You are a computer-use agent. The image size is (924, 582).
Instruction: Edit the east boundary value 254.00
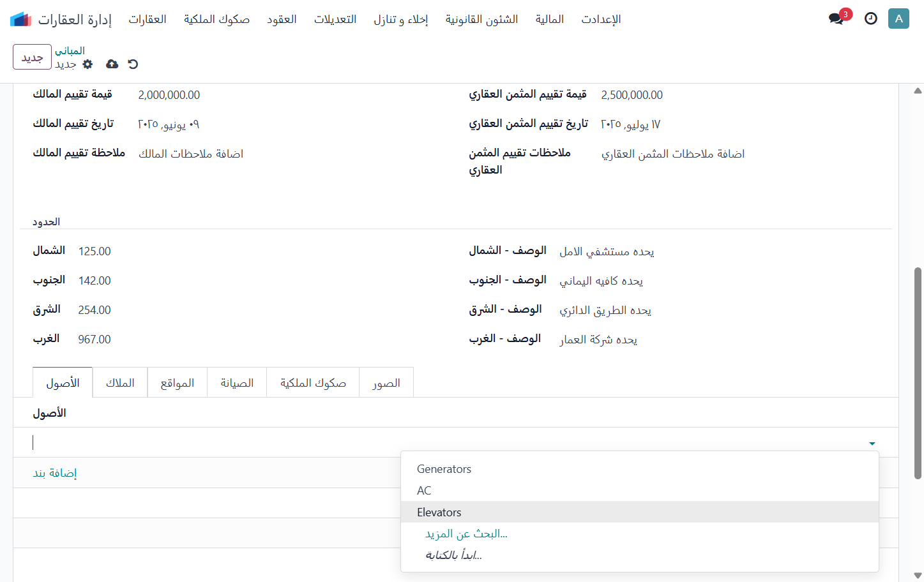coord(95,310)
